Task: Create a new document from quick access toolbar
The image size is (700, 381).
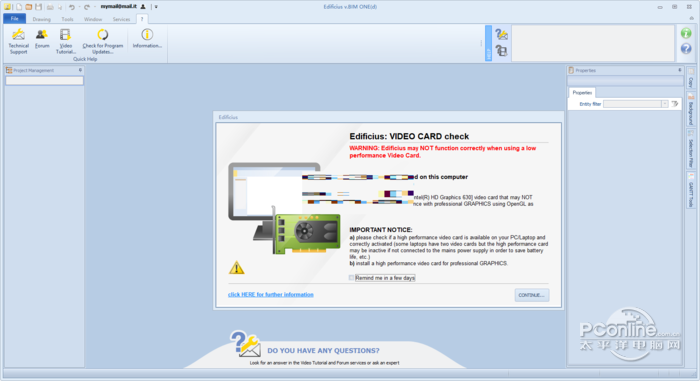Action: click(19, 7)
